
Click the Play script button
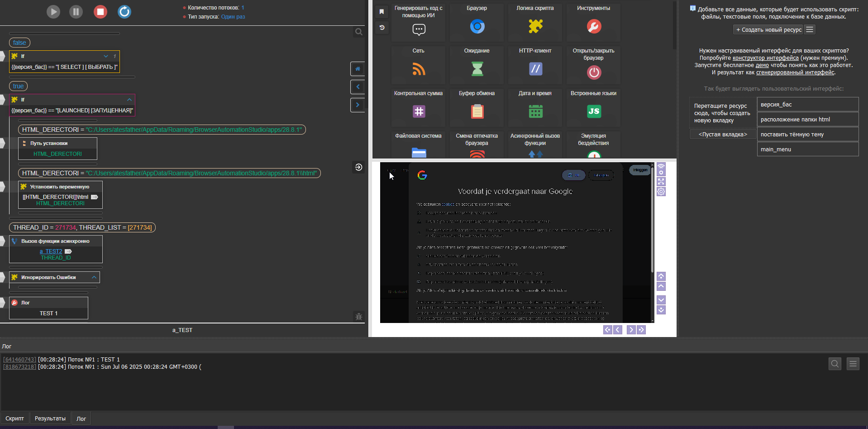click(53, 12)
